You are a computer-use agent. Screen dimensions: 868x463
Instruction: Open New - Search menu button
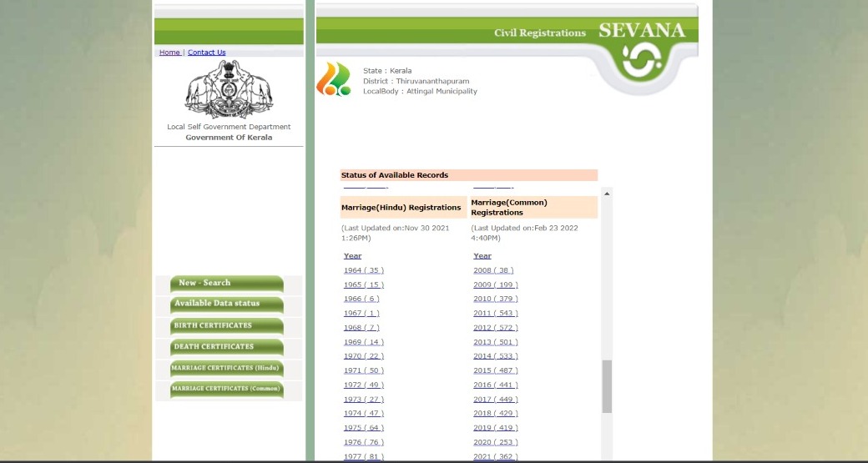point(226,283)
